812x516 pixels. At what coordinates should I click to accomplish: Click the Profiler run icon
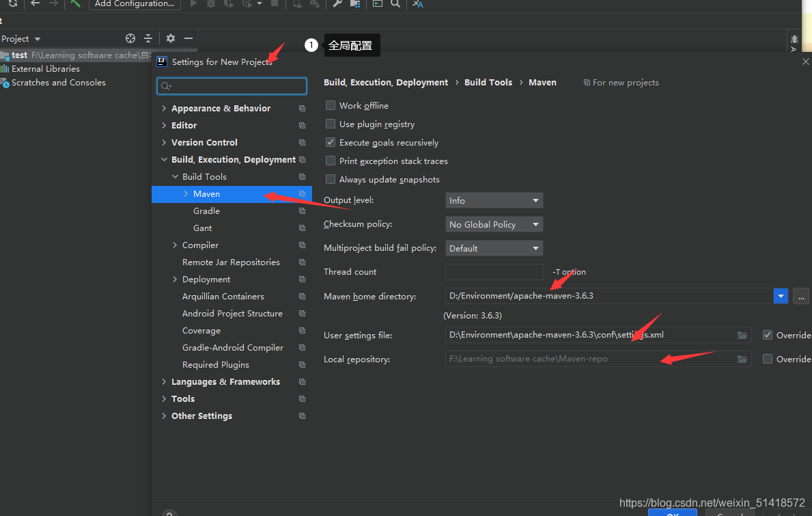[x=247, y=3]
